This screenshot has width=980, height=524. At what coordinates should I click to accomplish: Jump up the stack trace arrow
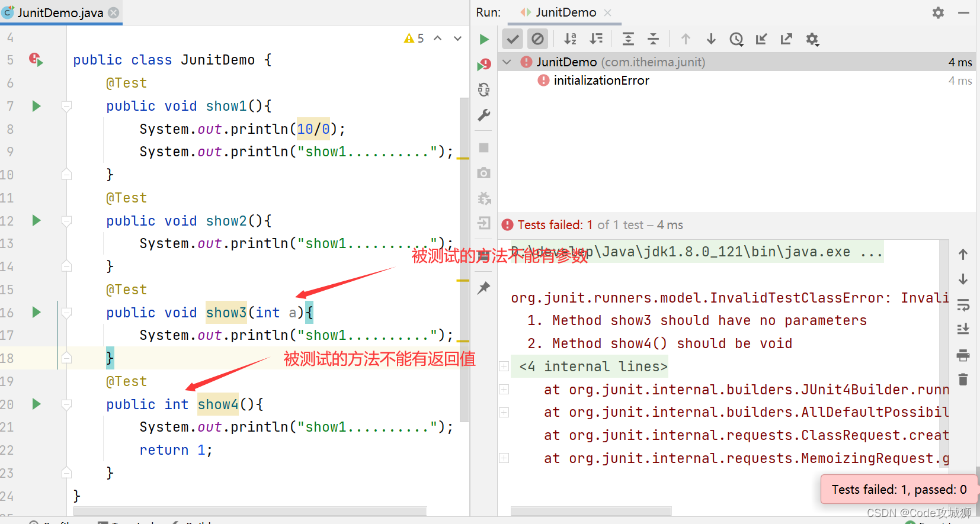(x=963, y=255)
